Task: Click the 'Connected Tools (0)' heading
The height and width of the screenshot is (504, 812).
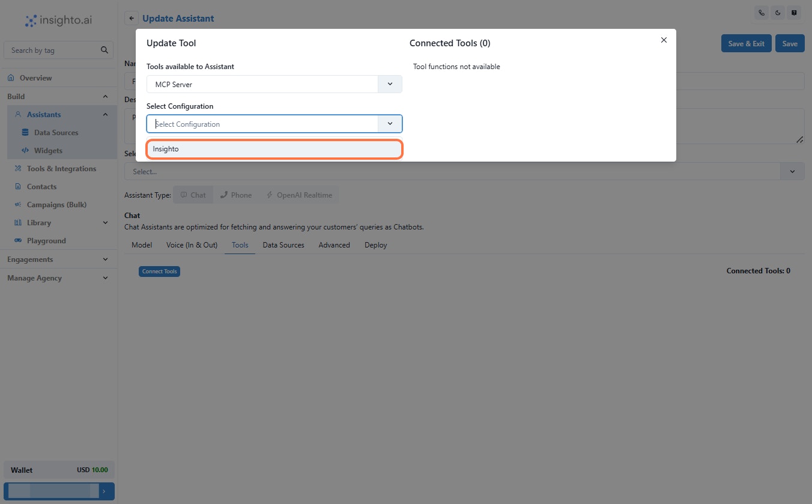Action: pos(450,43)
